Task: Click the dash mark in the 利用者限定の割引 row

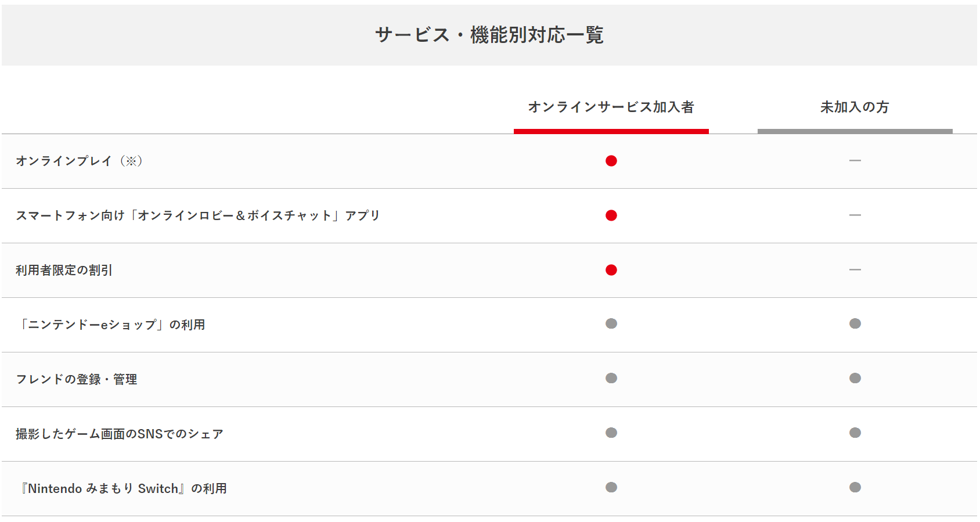Action: tap(855, 269)
